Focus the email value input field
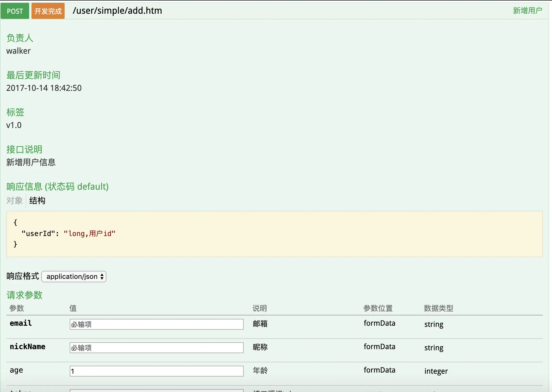This screenshot has height=392, width=552. tap(156, 324)
